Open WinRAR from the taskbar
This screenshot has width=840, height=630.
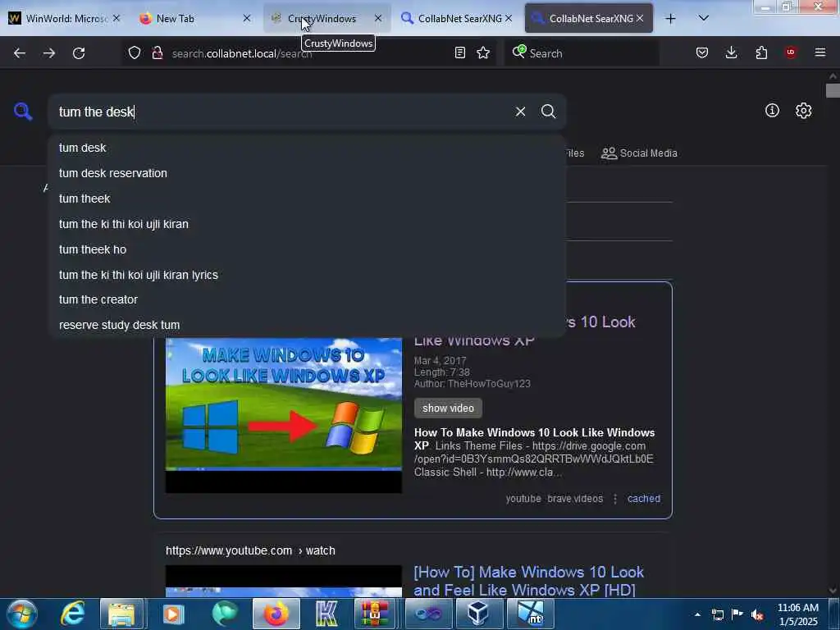pos(374,614)
